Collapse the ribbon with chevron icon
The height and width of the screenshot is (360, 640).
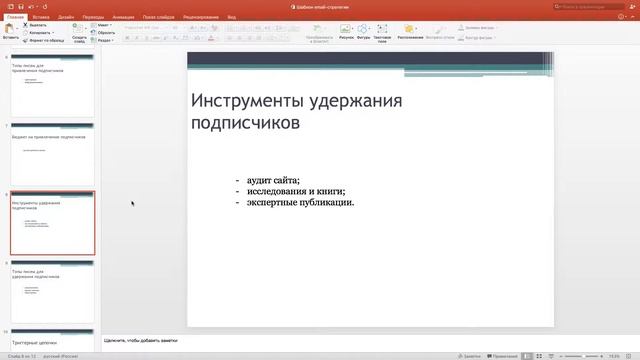point(633,17)
